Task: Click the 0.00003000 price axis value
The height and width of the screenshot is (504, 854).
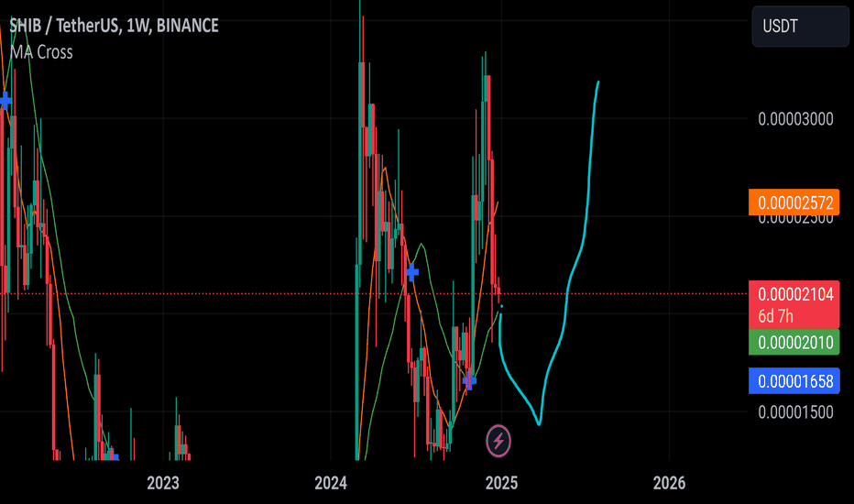Action: click(795, 119)
